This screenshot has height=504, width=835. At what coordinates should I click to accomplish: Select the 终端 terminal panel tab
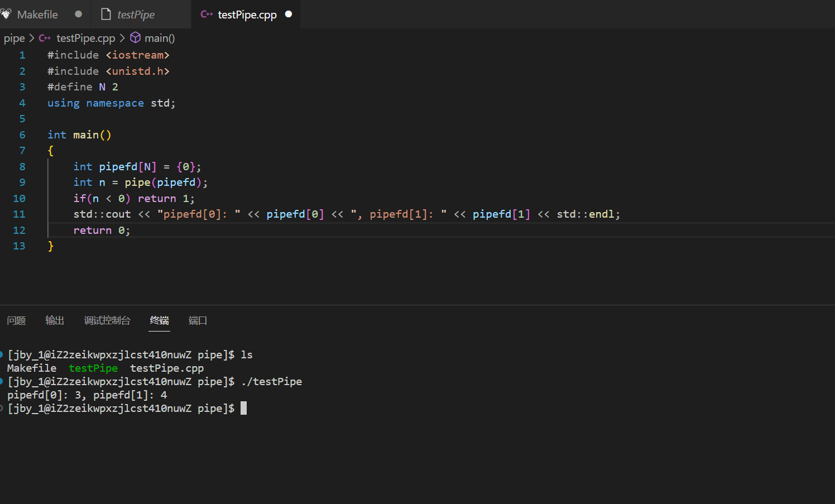[x=159, y=320]
